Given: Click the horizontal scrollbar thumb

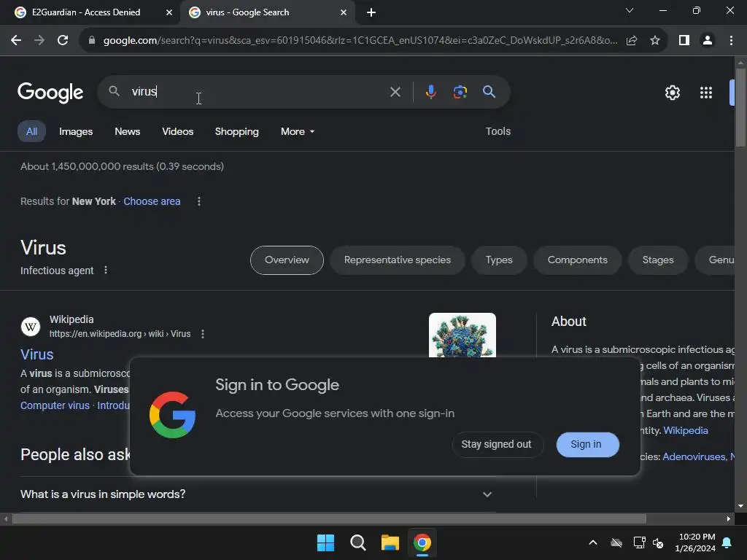Looking at the screenshot, I should pyautogui.click(x=329, y=518).
